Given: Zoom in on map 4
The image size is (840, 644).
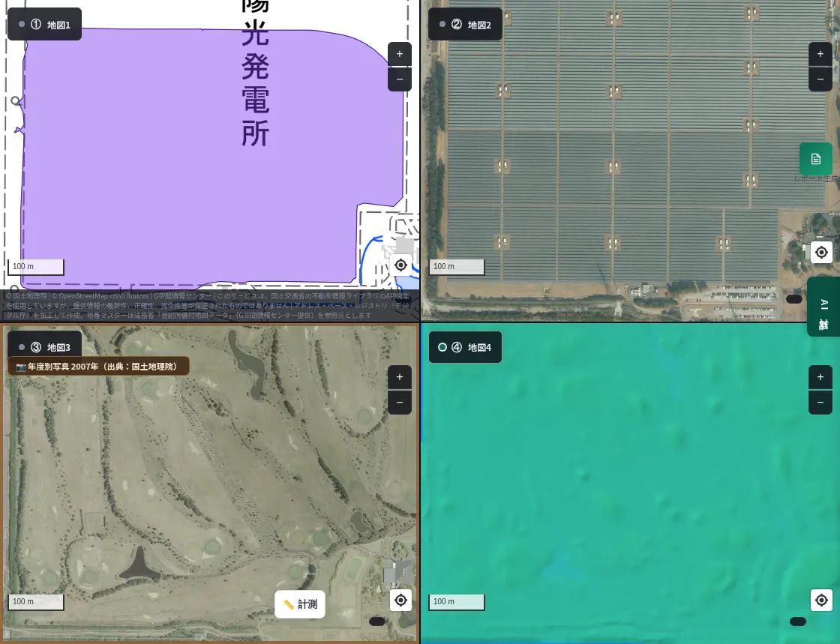Looking at the screenshot, I should [x=820, y=377].
